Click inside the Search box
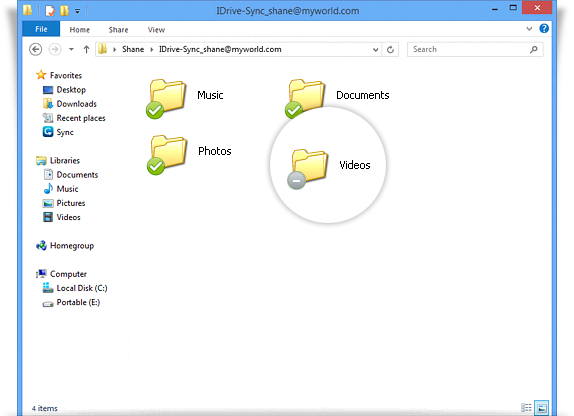 tap(469, 49)
